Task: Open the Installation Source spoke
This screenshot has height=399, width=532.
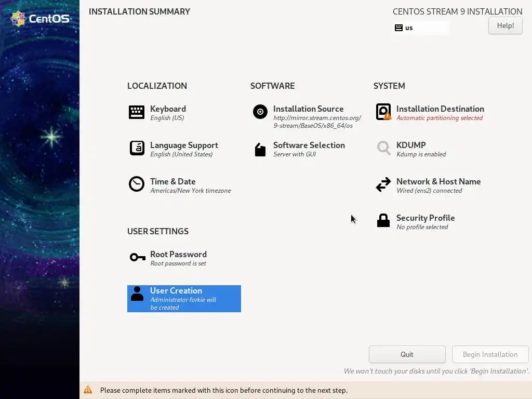Action: pyautogui.click(x=307, y=116)
